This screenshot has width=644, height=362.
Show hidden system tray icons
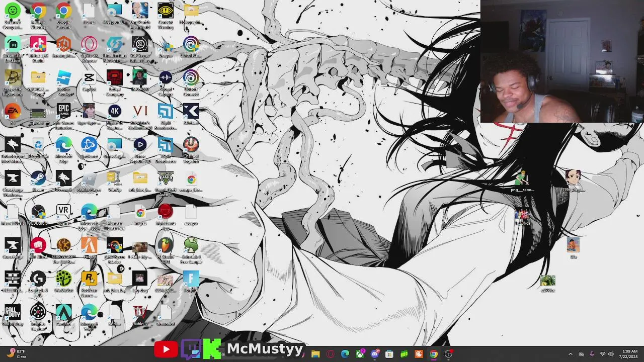click(x=570, y=354)
